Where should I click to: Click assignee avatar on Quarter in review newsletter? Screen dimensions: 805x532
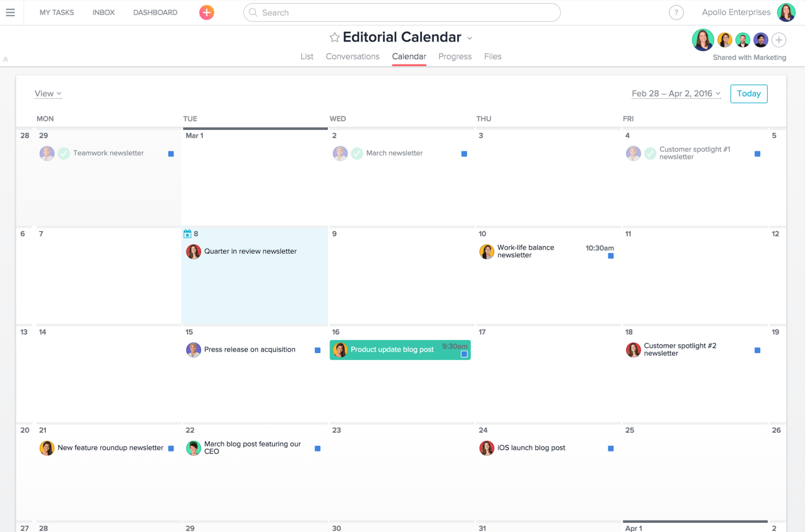pyautogui.click(x=194, y=251)
